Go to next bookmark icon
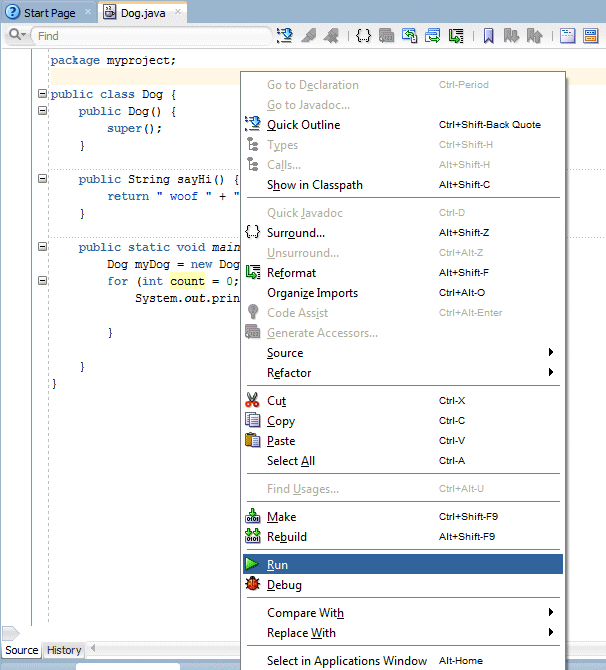The width and height of the screenshot is (606, 670). pyautogui.click(x=511, y=35)
